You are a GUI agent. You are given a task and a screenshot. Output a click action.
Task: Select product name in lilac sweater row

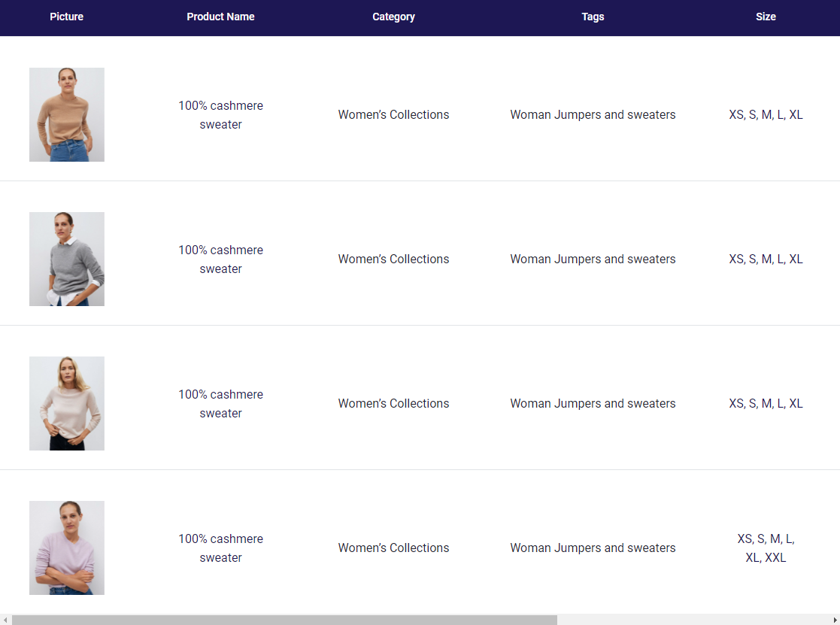coord(220,548)
